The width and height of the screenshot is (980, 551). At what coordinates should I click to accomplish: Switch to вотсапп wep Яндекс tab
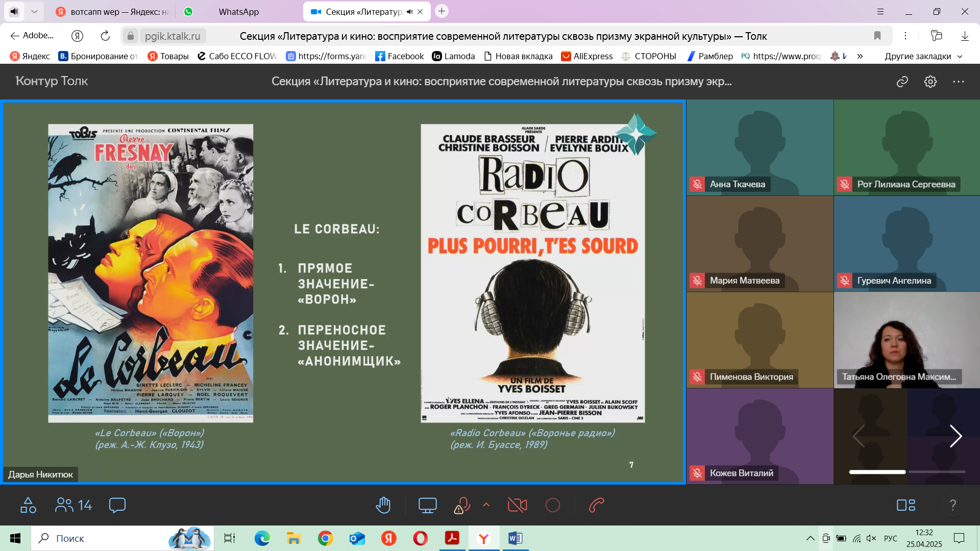pyautogui.click(x=113, y=12)
